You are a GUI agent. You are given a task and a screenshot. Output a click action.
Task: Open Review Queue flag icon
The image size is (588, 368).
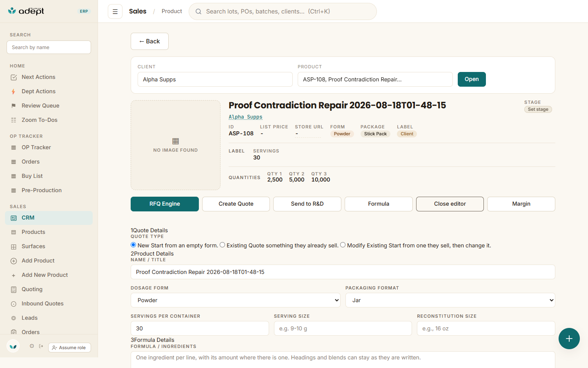coord(13,106)
